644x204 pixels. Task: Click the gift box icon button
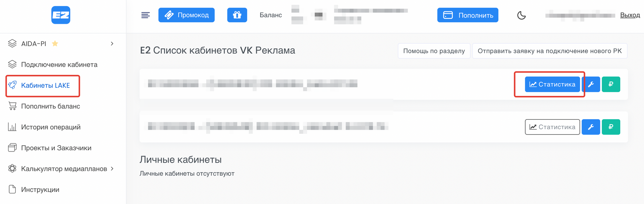point(237,15)
